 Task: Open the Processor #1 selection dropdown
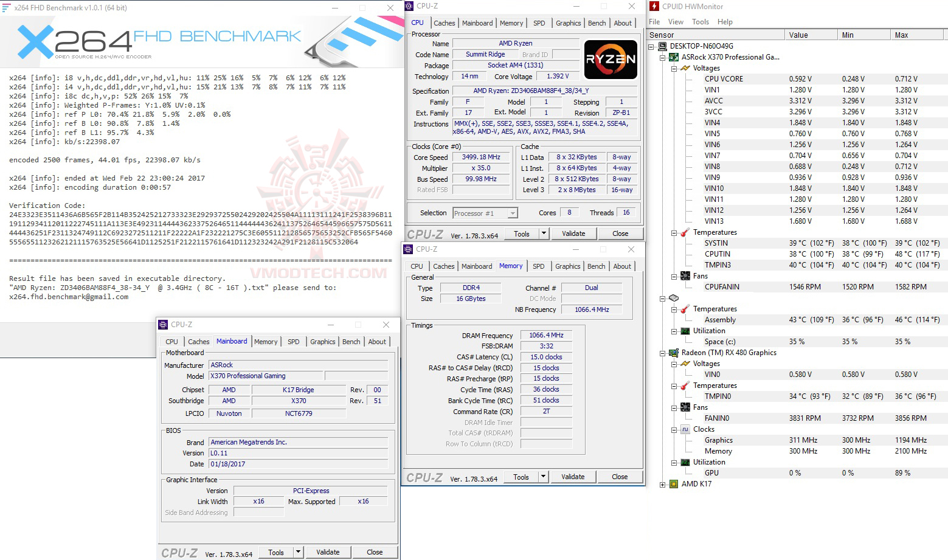(x=512, y=213)
